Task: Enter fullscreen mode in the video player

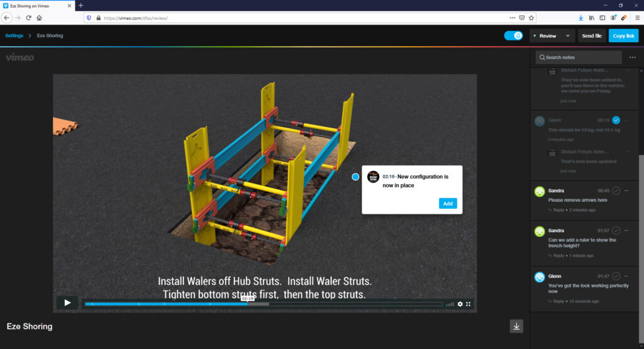Action: pyautogui.click(x=468, y=304)
